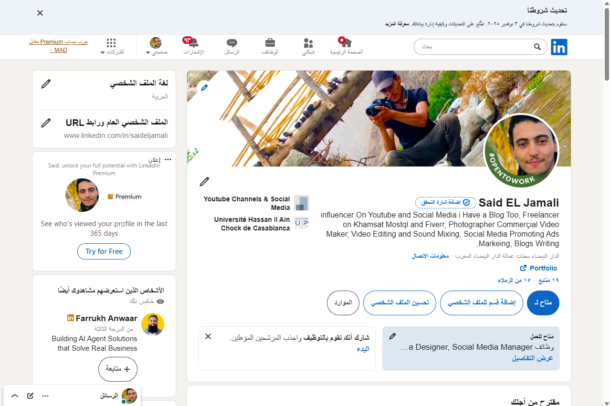Compose new message icon in messaging bar
Viewport: 610px width, 406px height.
(30, 396)
